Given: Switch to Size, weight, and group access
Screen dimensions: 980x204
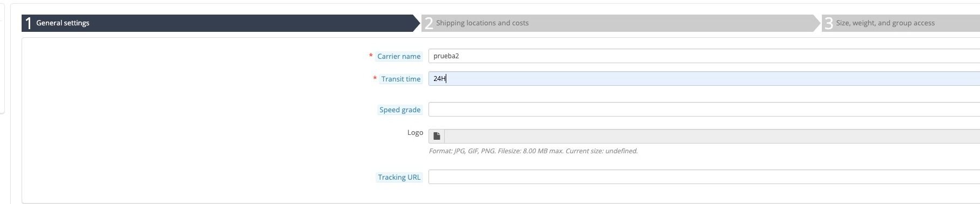Looking at the screenshot, I should click(x=901, y=23).
